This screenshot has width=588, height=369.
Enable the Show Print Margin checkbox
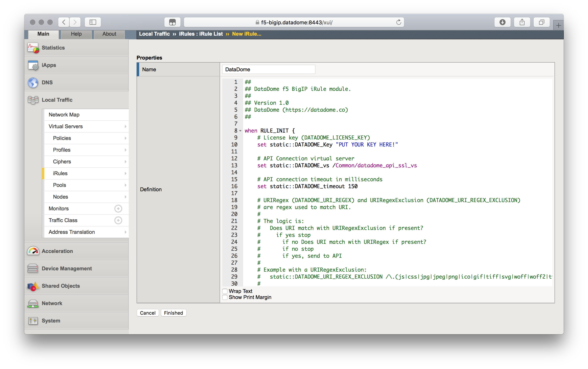click(225, 297)
